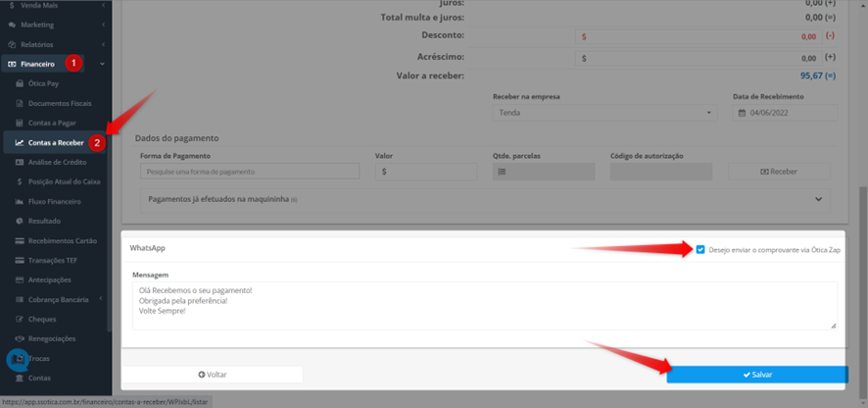Click the Renegociações handshake icon
Screen dimensions: 868x408
pyautogui.click(x=20, y=338)
